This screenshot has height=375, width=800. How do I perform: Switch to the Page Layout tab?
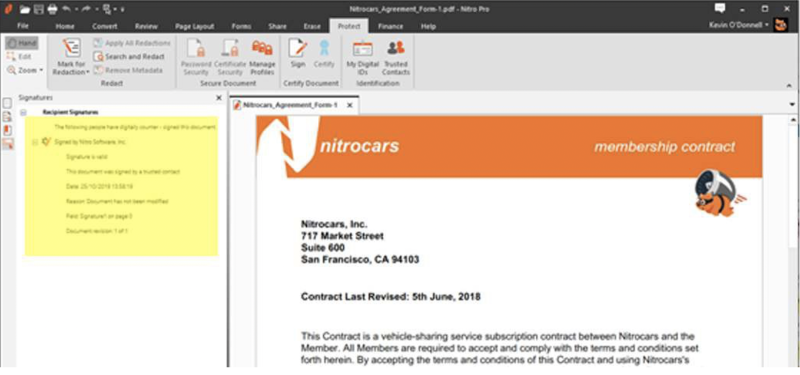pyautogui.click(x=194, y=27)
